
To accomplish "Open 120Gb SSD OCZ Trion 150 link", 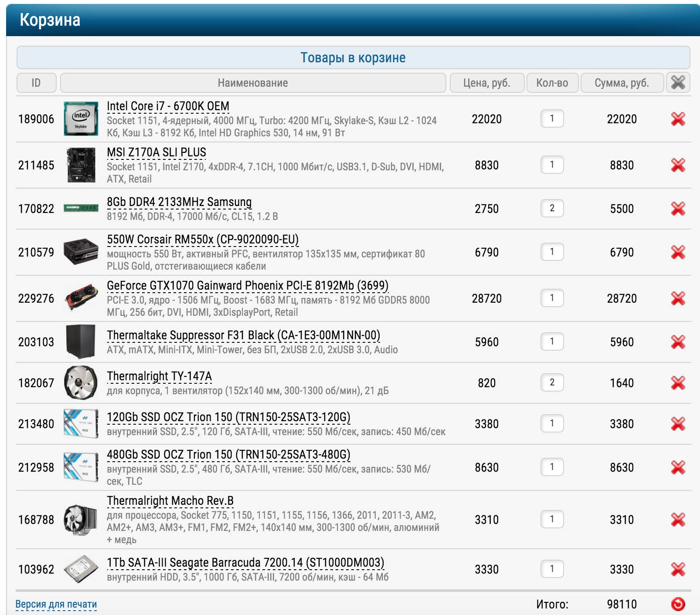I will click(x=229, y=417).
